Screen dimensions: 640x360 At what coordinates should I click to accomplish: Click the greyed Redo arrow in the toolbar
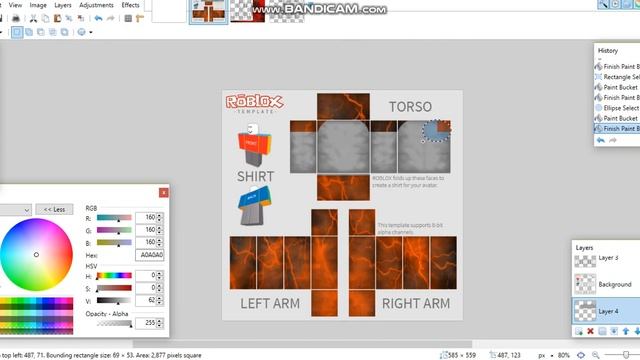pyautogui.click(x=111, y=18)
